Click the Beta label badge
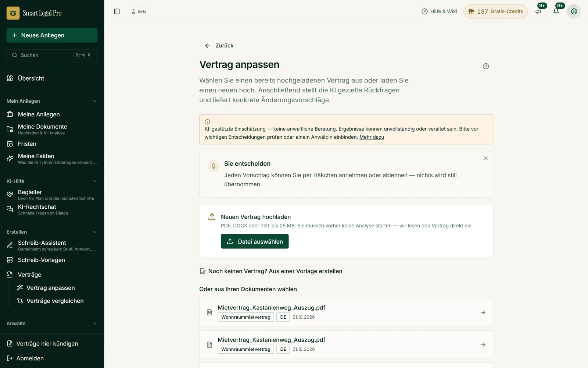 point(139,11)
